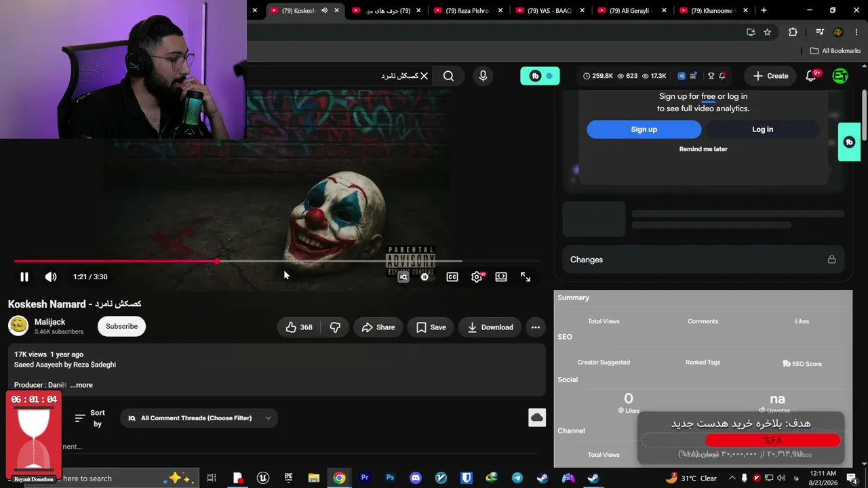Viewport: 868px width, 488px height.
Task: Open the comment Sort by menu
Action: (90, 418)
